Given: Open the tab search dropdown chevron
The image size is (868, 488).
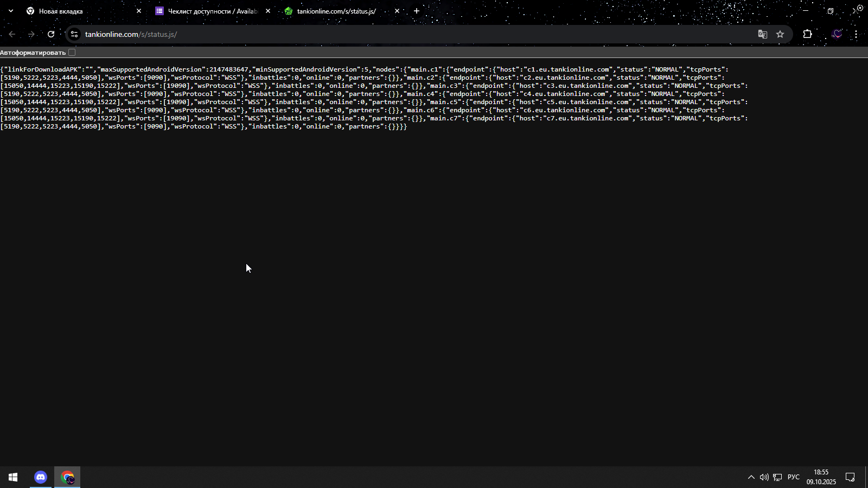Looking at the screenshot, I should coord(11,11).
